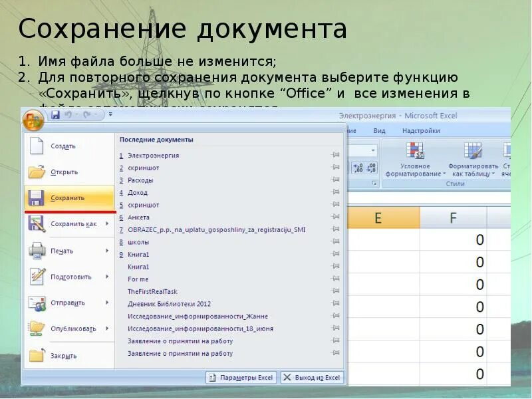This screenshot has width=532, height=399.
Task: Open recent document OBRAZEC_p.p._na_uplatu_gosposhliny
Action: coord(229,229)
